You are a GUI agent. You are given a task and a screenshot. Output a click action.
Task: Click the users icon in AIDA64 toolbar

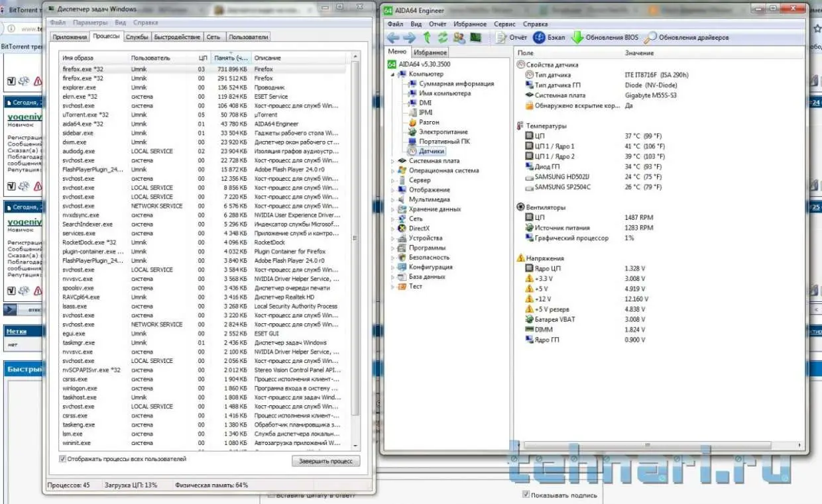459,38
